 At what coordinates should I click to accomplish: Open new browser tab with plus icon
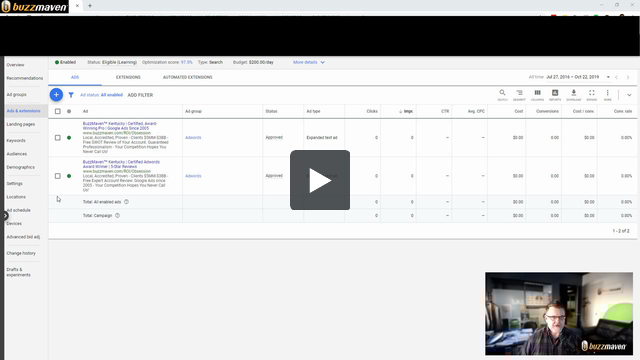pyautogui.click(x=90, y=6)
